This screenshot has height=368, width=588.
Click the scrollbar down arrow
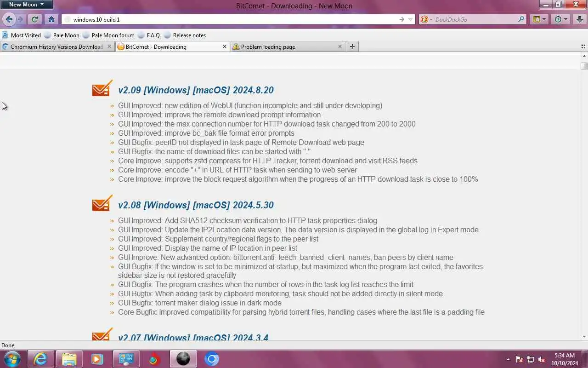point(584,336)
